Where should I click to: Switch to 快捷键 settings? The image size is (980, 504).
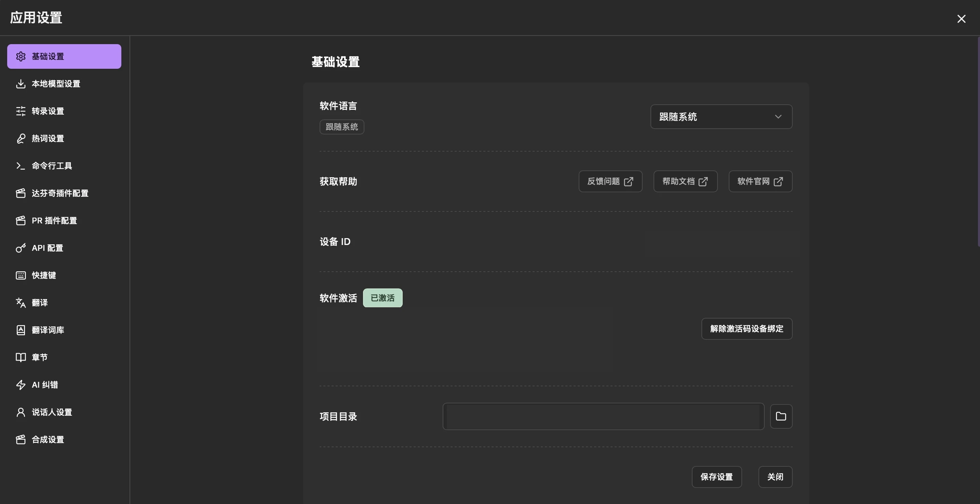point(64,275)
